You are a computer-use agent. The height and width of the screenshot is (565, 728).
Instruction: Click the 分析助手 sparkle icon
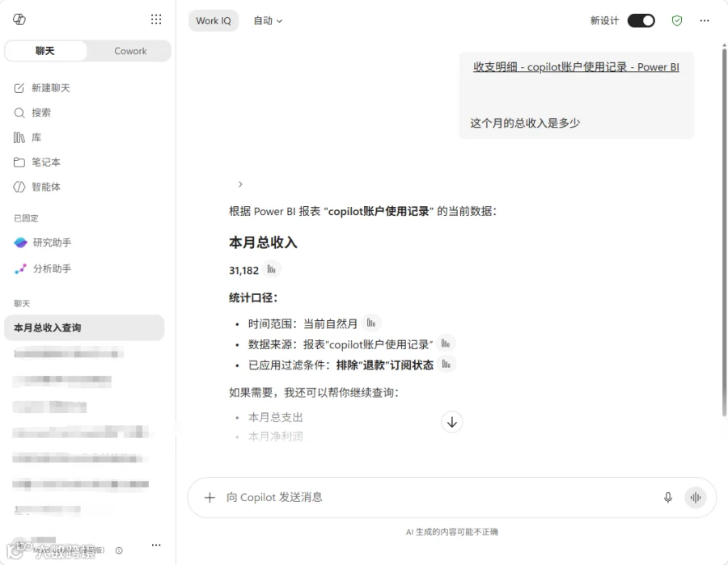tap(20, 268)
